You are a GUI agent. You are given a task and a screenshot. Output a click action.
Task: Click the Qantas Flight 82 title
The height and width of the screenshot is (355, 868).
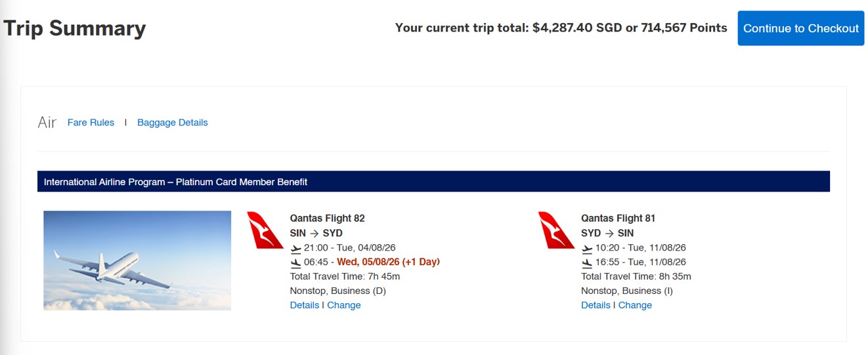(327, 219)
